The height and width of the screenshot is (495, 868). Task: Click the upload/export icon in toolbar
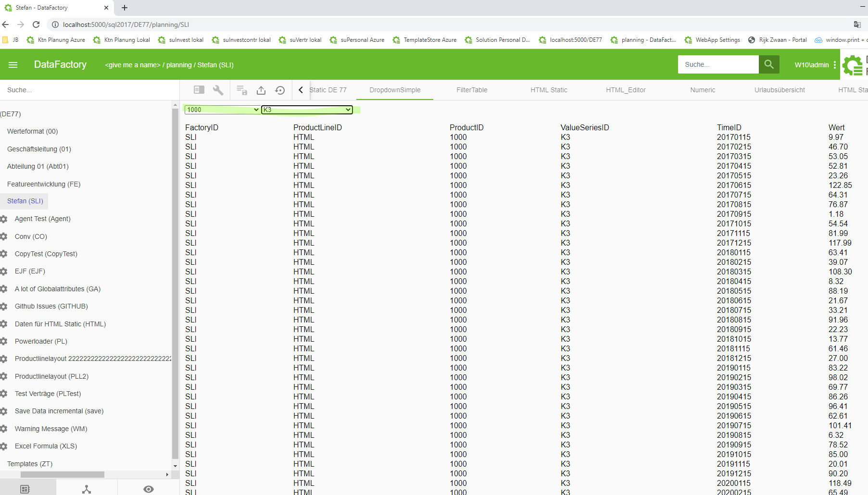[261, 90]
